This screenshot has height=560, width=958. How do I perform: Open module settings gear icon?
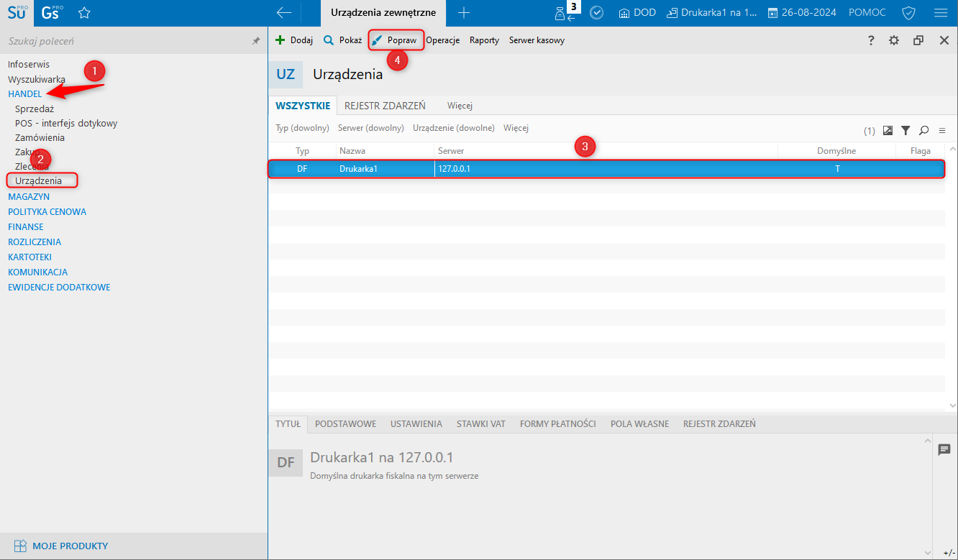(x=894, y=40)
